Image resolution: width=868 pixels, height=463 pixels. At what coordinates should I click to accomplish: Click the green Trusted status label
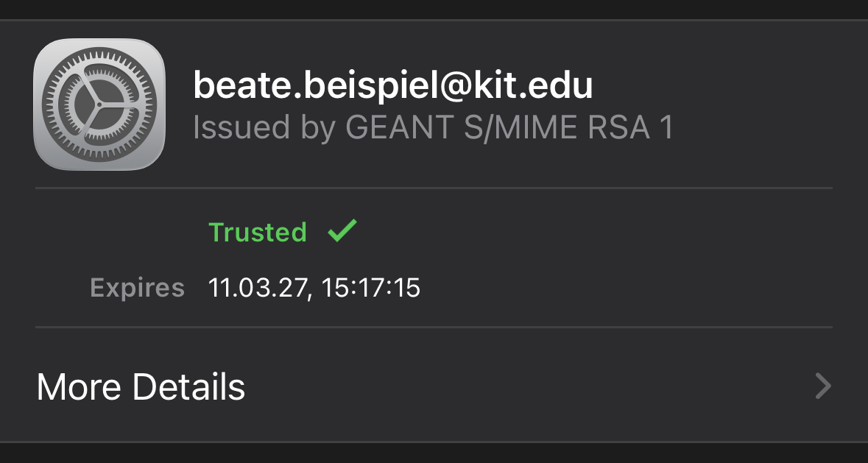[258, 232]
